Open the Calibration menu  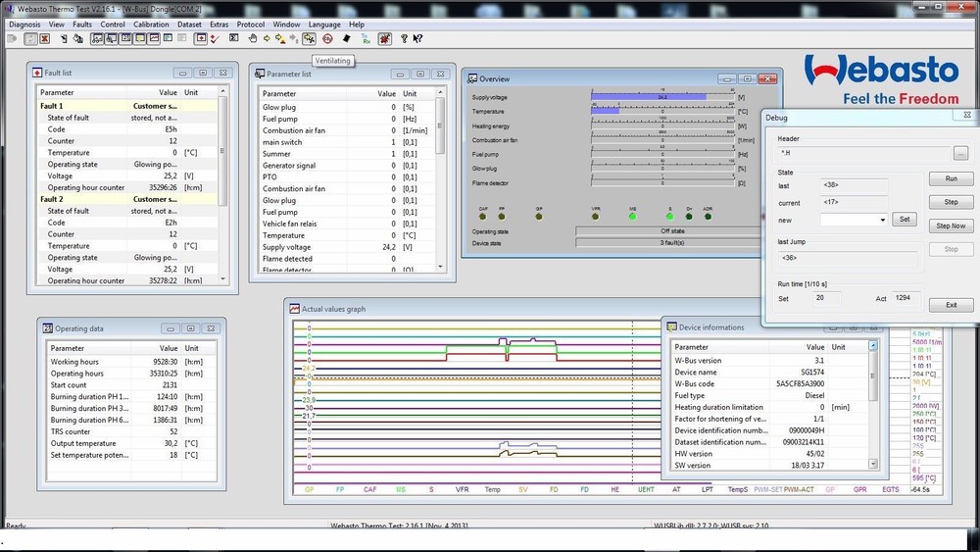click(151, 24)
